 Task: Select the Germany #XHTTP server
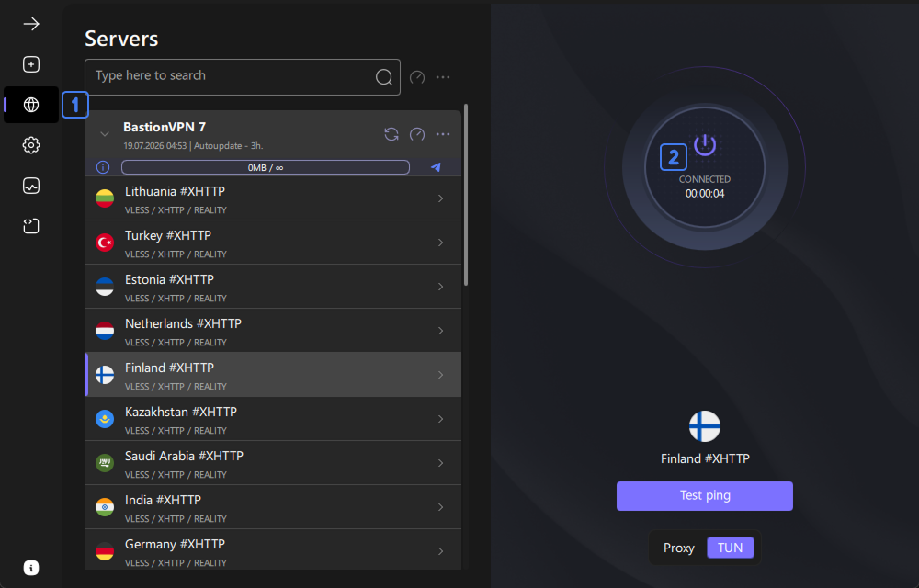[273, 550]
